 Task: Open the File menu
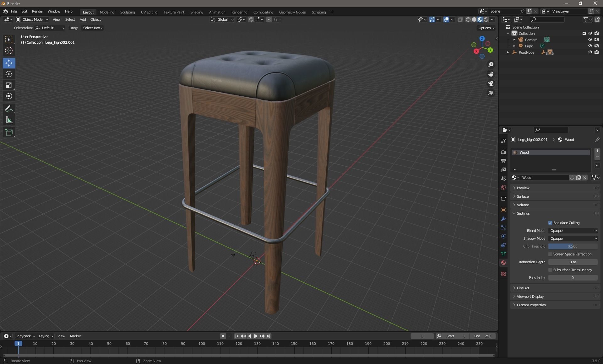[x=14, y=11]
